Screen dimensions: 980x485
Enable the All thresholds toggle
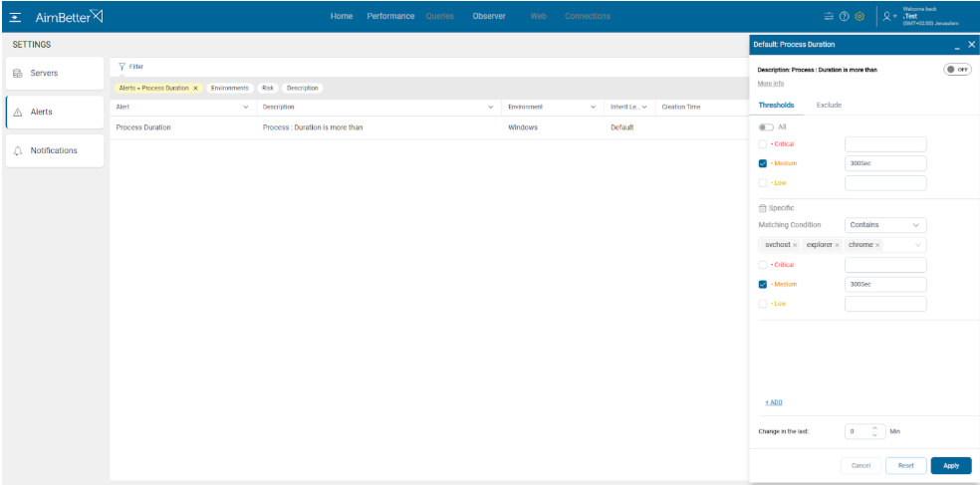(766, 127)
